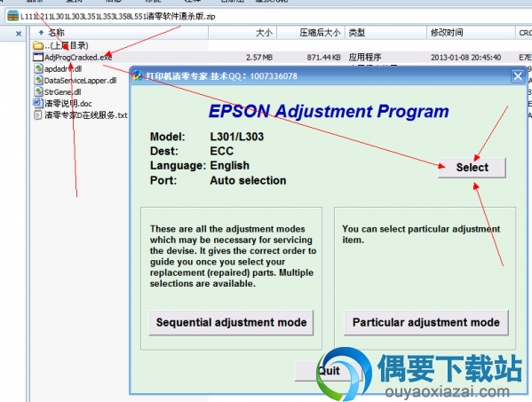The width and height of the screenshot is (532, 402).
Task: Select the apdadrv.dll file icon
Action: coord(38,69)
